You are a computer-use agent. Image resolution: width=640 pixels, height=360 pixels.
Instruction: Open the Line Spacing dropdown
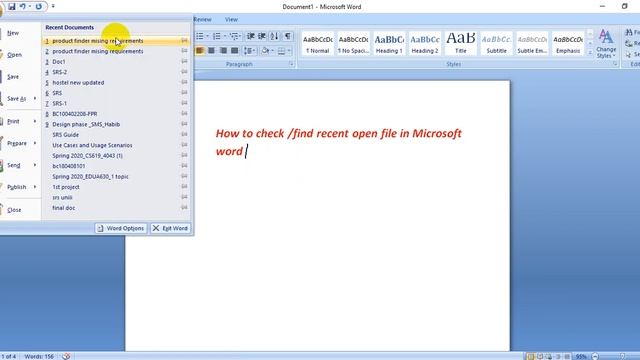[249, 51]
